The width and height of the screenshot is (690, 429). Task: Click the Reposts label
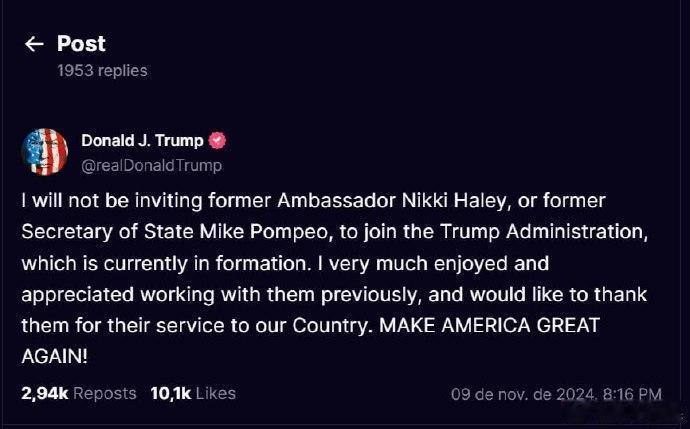[x=105, y=393]
